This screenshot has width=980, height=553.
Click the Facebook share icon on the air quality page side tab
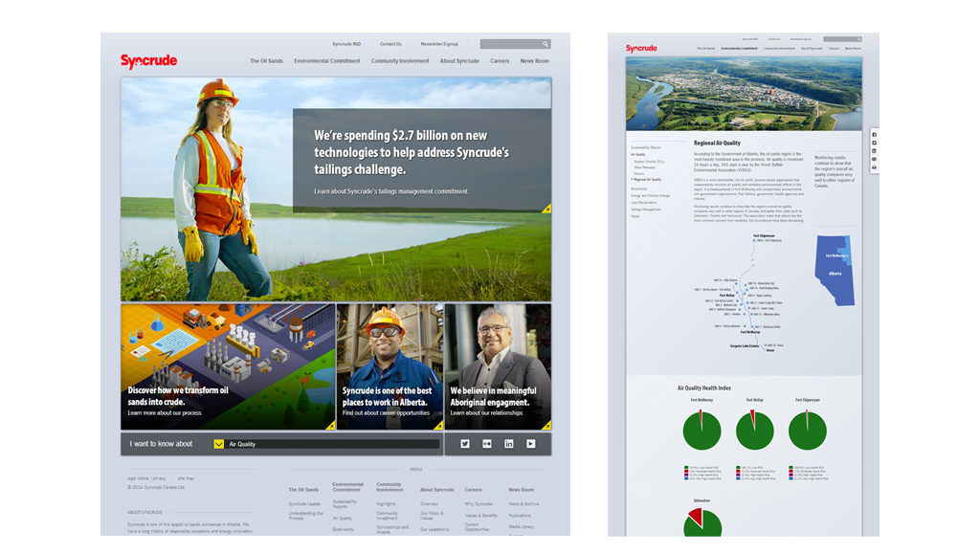[875, 134]
